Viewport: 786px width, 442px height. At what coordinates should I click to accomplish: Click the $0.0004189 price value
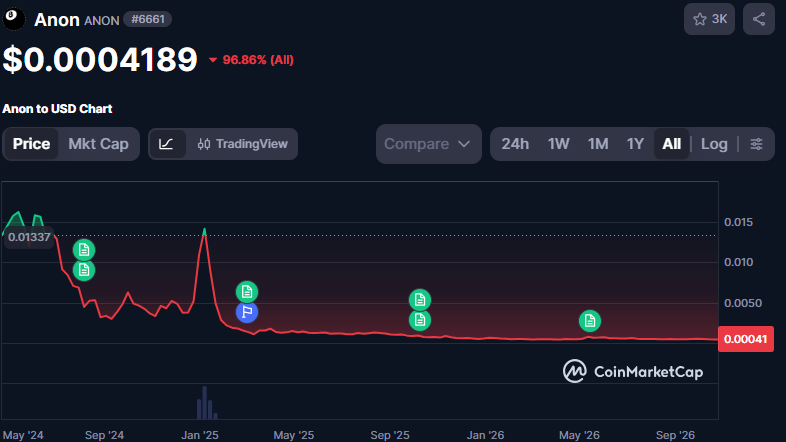pos(100,60)
